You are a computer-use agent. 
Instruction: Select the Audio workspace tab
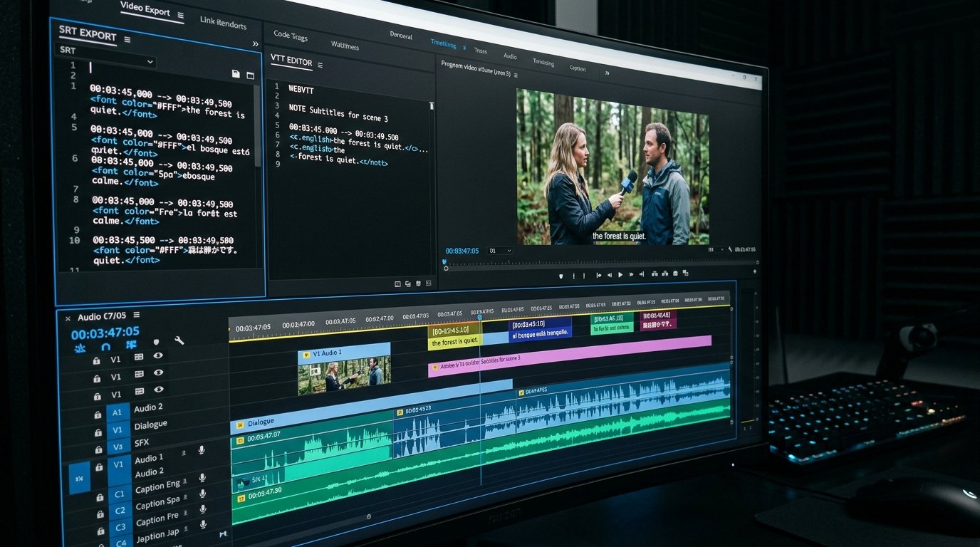[510, 56]
